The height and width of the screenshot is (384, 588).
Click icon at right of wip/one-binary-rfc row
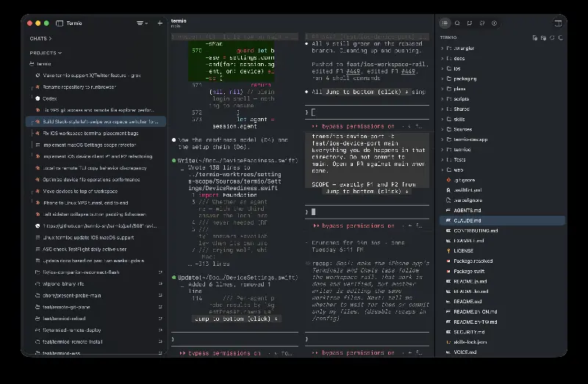pyautogui.click(x=160, y=284)
